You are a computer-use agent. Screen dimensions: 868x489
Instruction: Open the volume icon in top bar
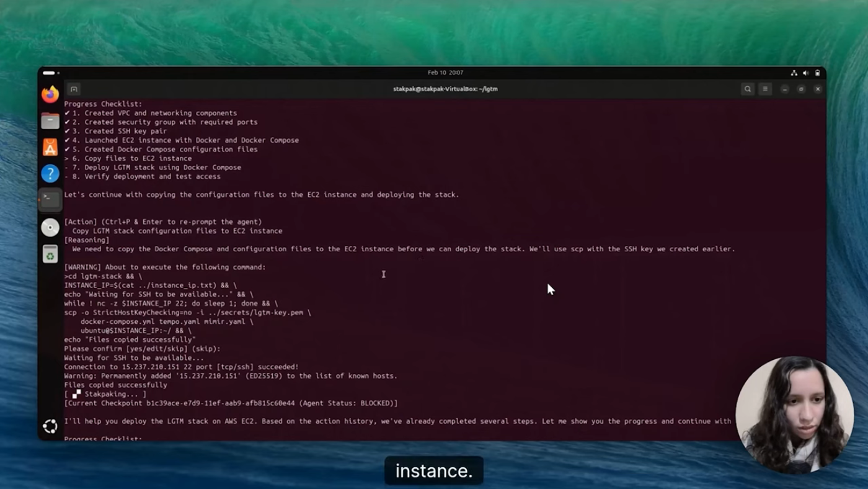click(x=805, y=73)
